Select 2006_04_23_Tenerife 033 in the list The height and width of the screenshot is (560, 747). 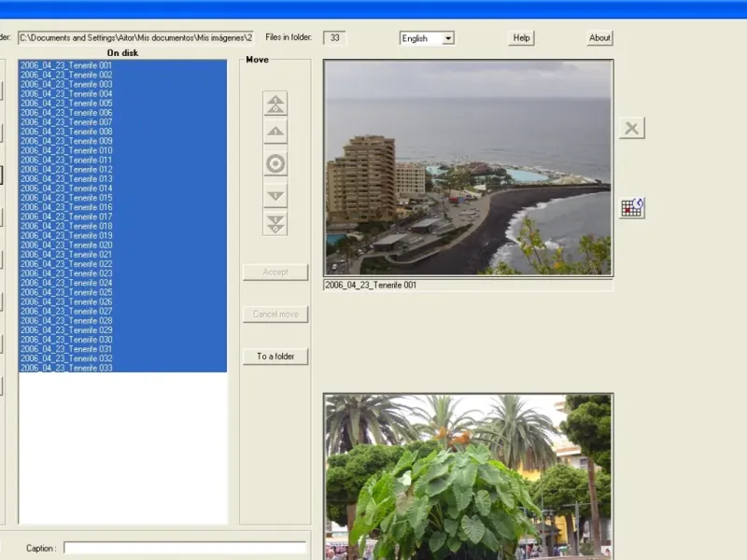[x=122, y=368]
